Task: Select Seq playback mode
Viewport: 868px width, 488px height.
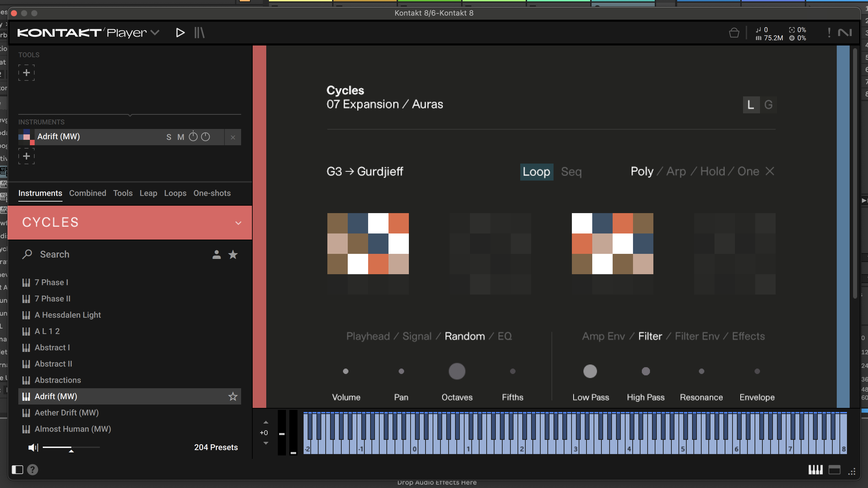Action: pyautogui.click(x=571, y=172)
